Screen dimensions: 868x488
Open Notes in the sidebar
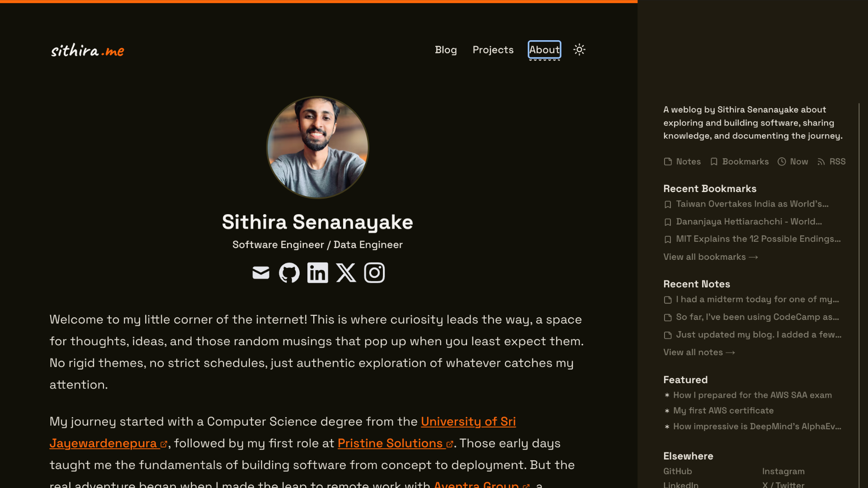(x=682, y=162)
